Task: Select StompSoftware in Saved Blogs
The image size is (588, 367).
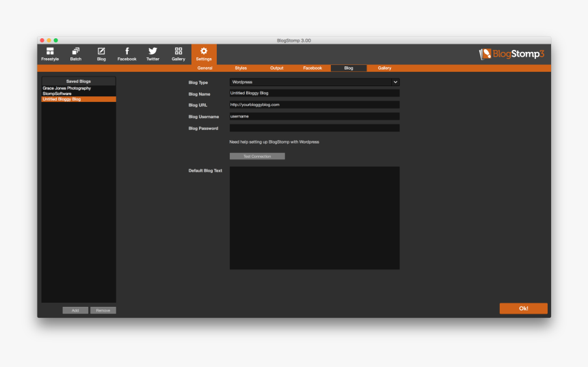Action: pos(79,94)
